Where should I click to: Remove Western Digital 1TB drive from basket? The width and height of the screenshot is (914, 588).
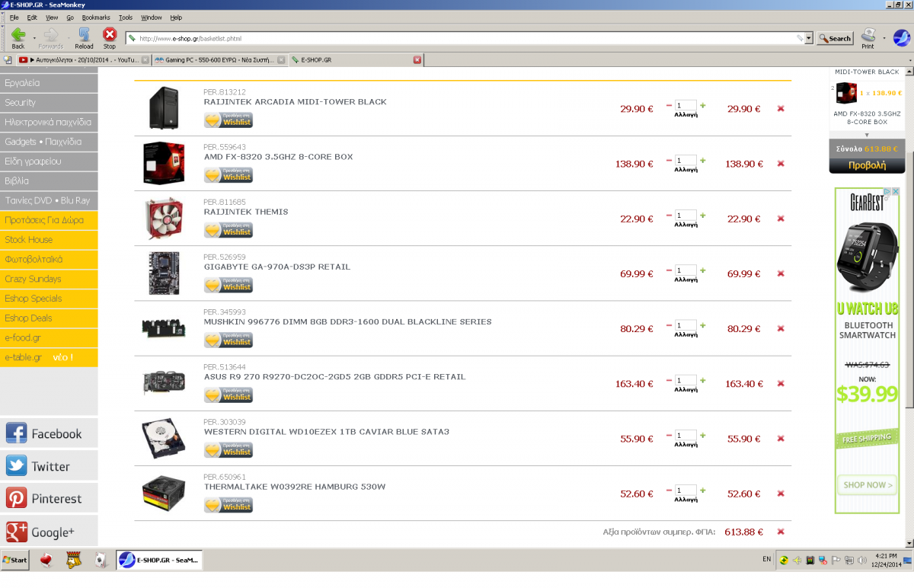pyautogui.click(x=781, y=439)
